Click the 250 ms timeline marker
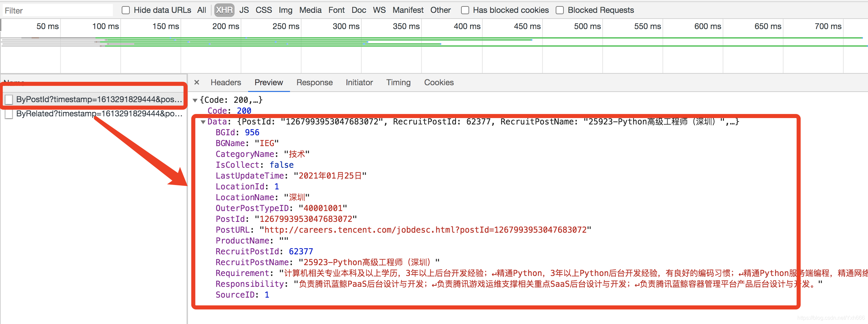This screenshot has width=868, height=324. tap(286, 26)
